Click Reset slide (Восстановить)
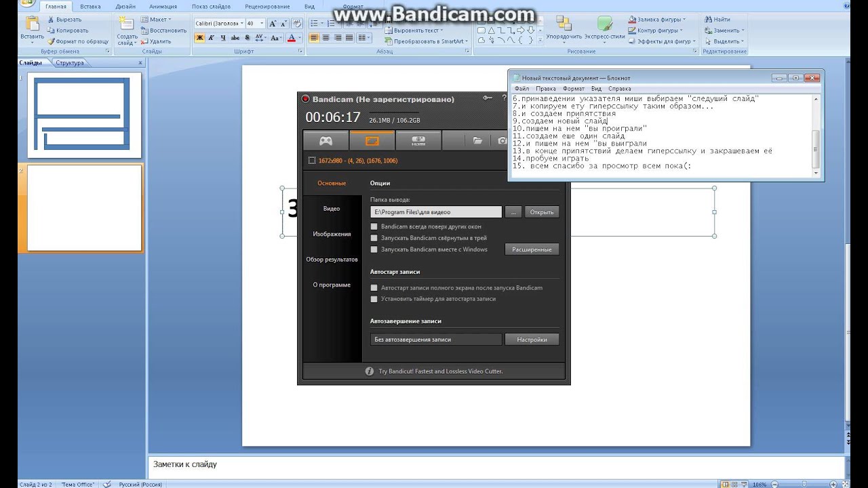This screenshot has width=868, height=488. pos(163,30)
